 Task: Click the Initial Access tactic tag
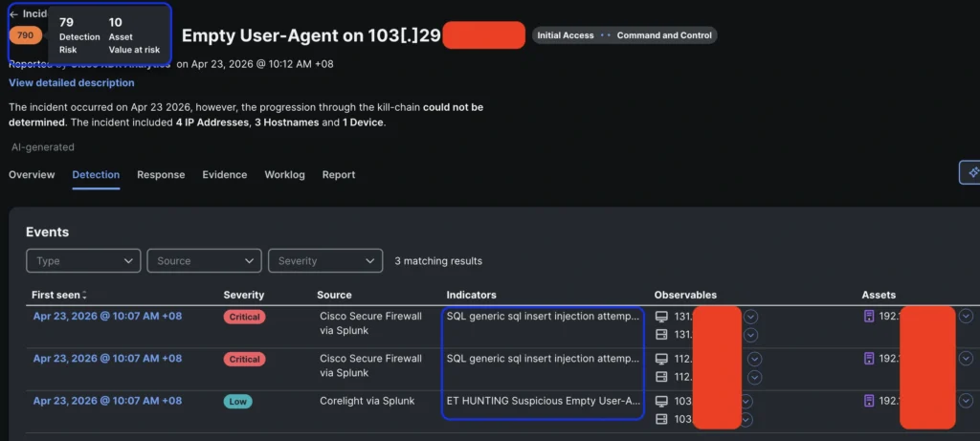point(565,35)
